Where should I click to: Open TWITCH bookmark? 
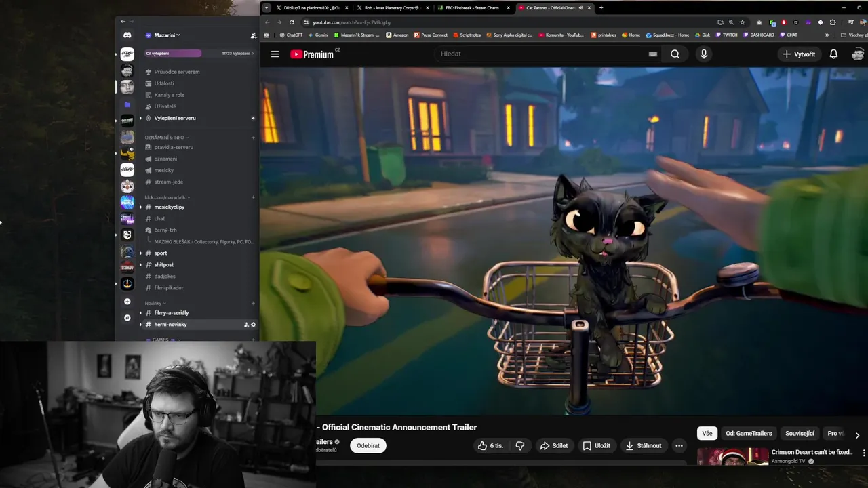[x=726, y=35]
